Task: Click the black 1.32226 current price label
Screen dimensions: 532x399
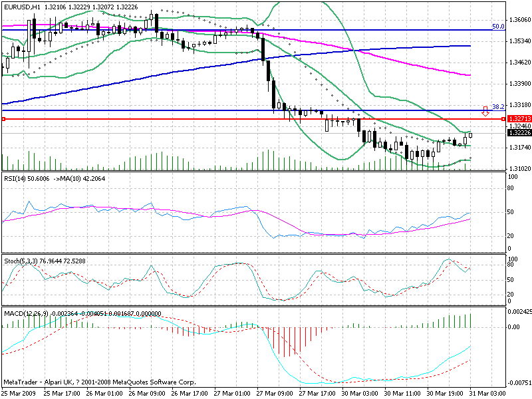Action: pos(519,132)
